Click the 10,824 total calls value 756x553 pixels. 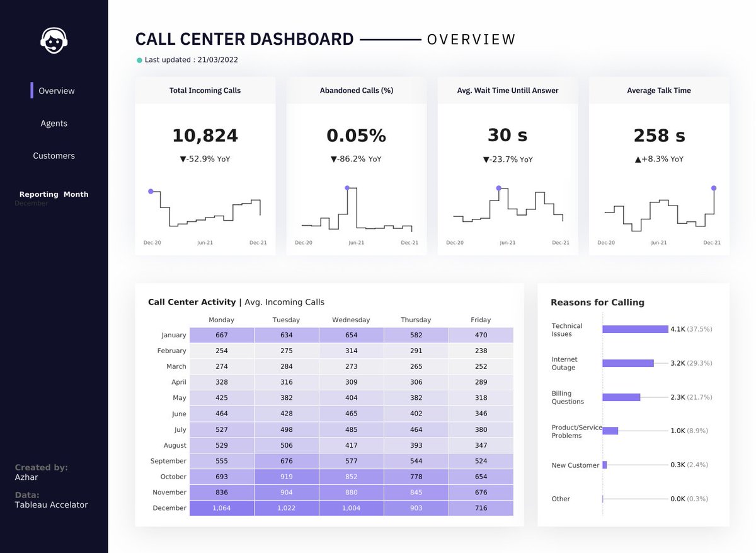pyautogui.click(x=205, y=136)
